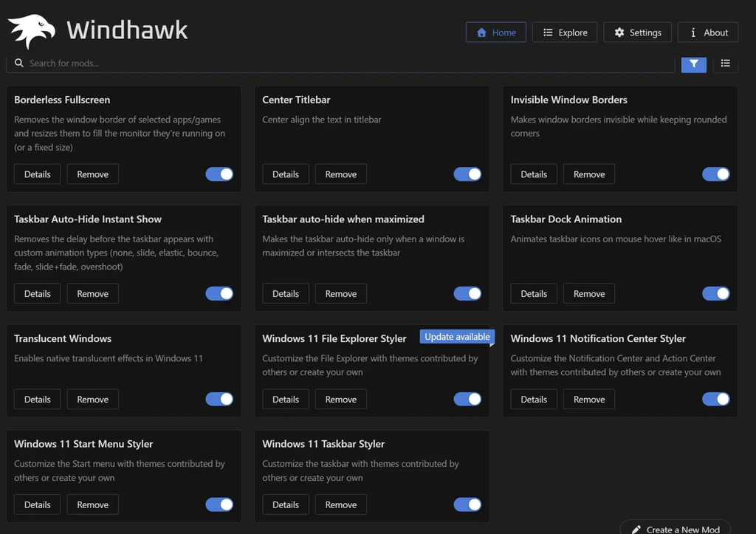The image size is (756, 534).
Task: View Details of Invisible Window Borders
Action: [534, 174]
